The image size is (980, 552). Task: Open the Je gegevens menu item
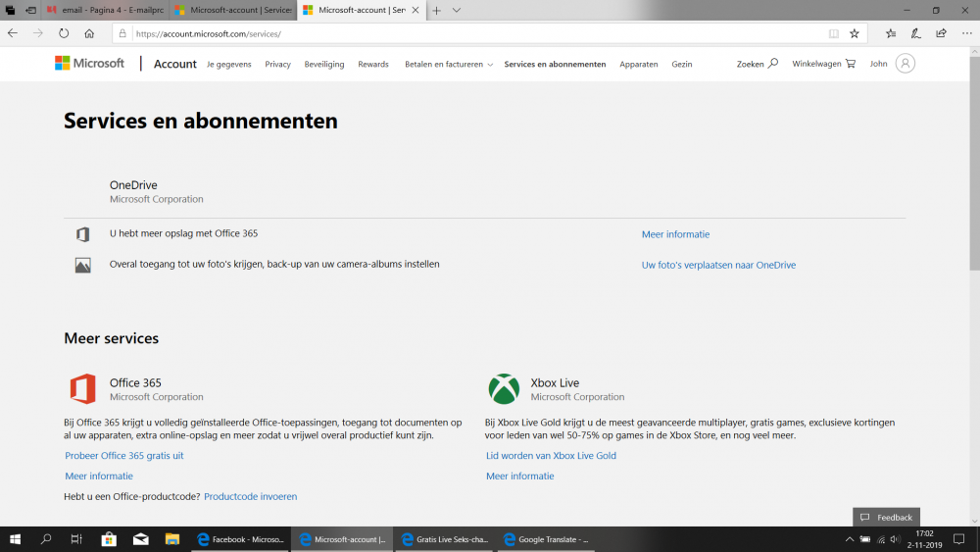pos(228,65)
